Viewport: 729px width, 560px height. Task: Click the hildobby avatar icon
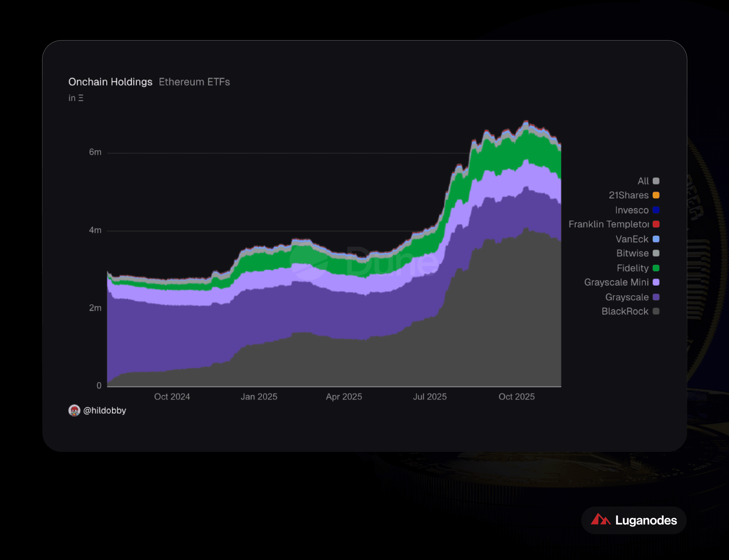coord(74,411)
